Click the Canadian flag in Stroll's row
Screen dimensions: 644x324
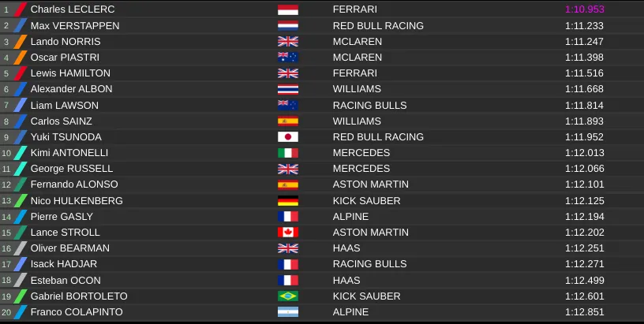pyautogui.click(x=287, y=232)
